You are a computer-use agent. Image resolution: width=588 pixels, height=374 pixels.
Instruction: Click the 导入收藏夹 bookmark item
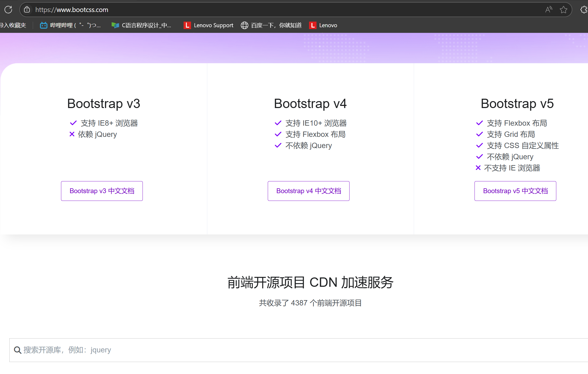click(x=13, y=25)
